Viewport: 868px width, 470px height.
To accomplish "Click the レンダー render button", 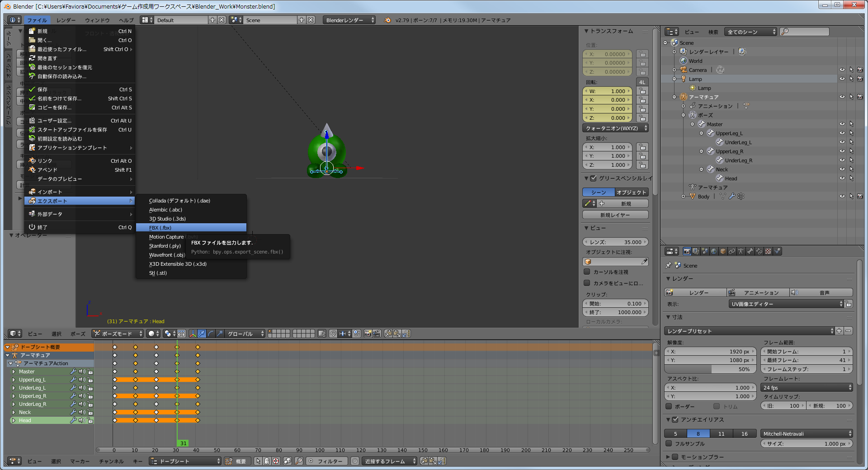I will pyautogui.click(x=695, y=292).
